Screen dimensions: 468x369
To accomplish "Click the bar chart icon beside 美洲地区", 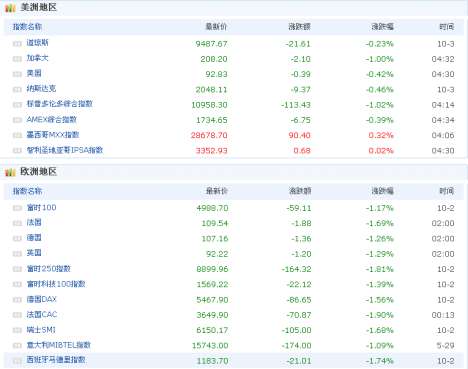I will pyautogui.click(x=10, y=8).
